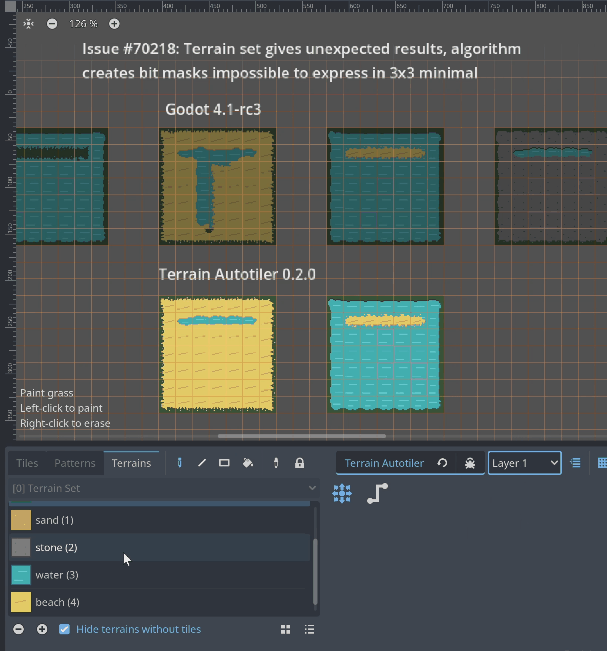Choose the Connect mode icon
607x651 pixels.
coord(342,494)
